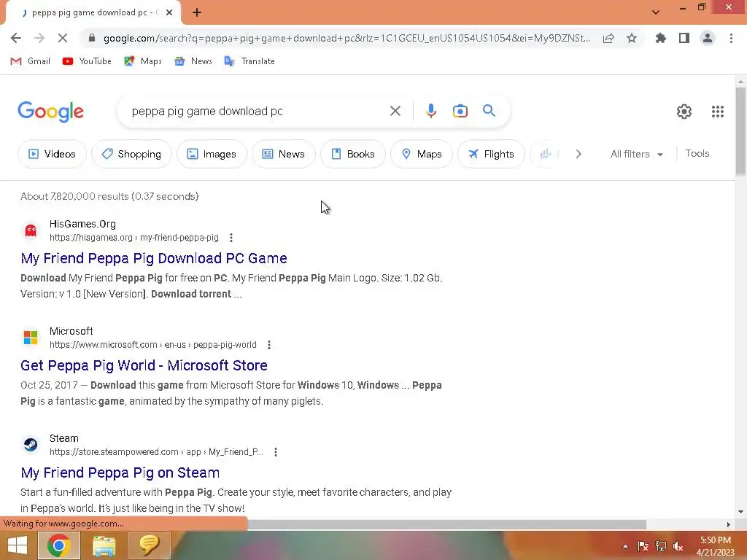The image size is (747, 560).
Task: Open the search Tools options
Action: 697,153
